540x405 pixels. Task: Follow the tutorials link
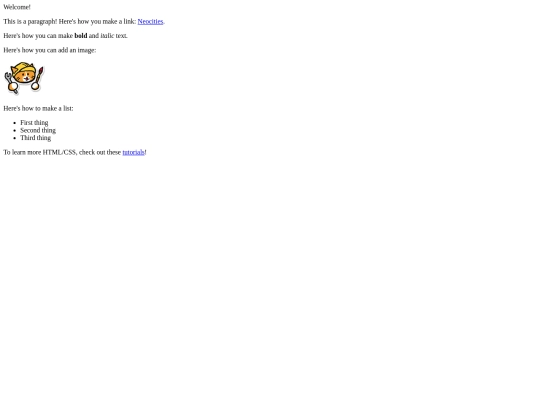point(133,152)
